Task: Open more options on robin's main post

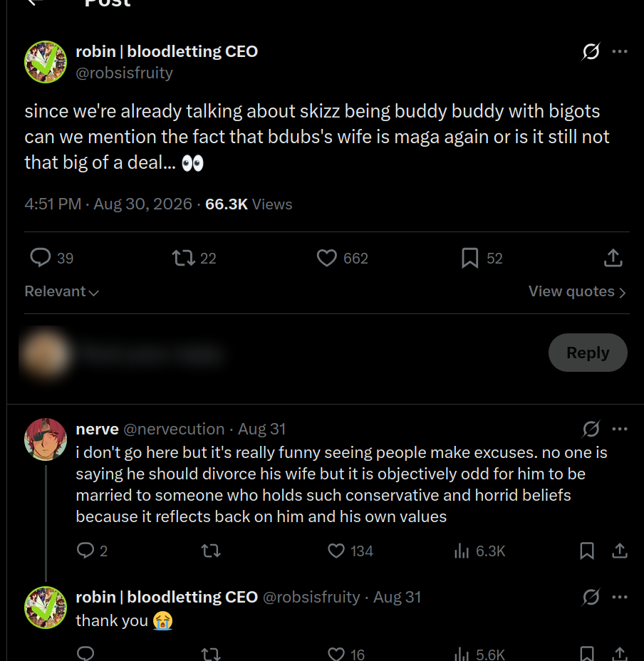Action: [x=619, y=51]
